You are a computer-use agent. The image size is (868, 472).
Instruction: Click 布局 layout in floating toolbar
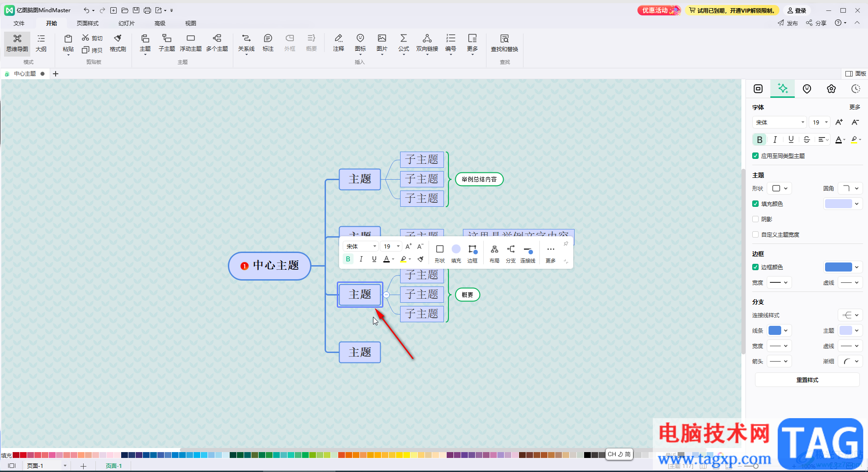click(x=495, y=253)
